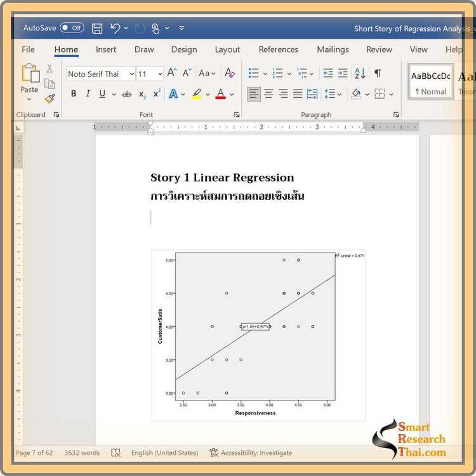Click the Thai Distributed alignment icon
Image resolution: width=476 pixels, height=476 pixels.
312,94
